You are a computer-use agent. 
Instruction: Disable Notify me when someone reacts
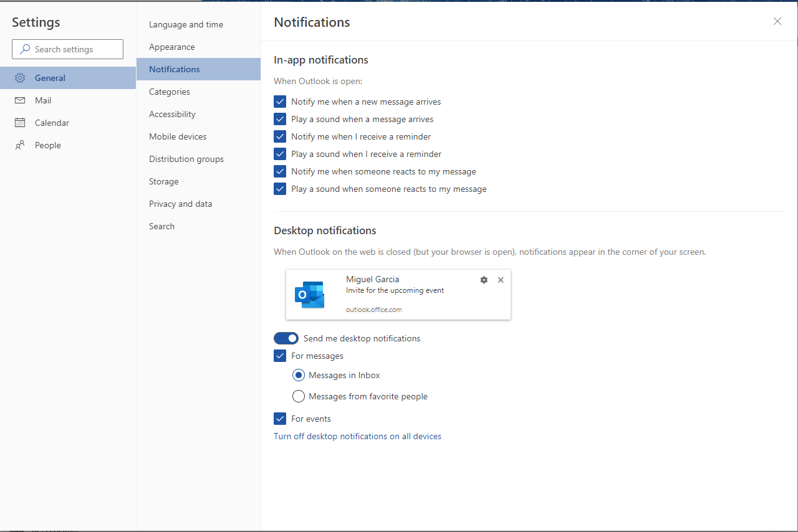coord(279,171)
